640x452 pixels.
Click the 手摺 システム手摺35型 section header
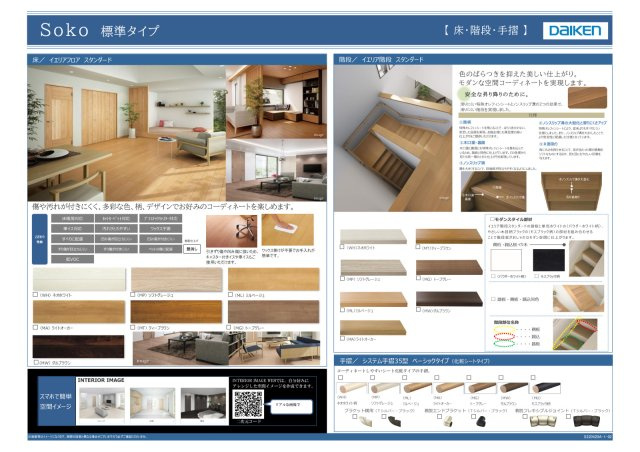click(x=473, y=361)
